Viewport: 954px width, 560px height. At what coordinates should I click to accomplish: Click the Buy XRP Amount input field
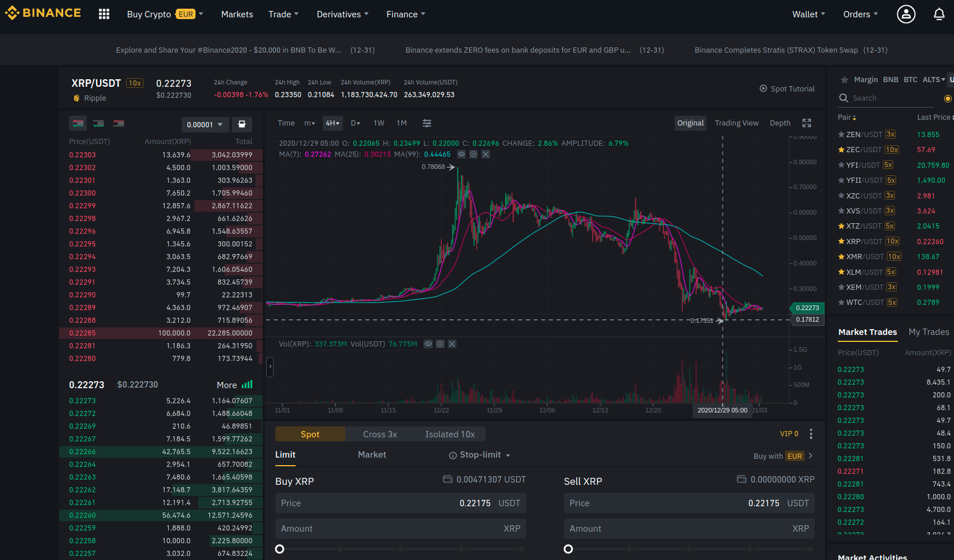pyautogui.click(x=400, y=529)
